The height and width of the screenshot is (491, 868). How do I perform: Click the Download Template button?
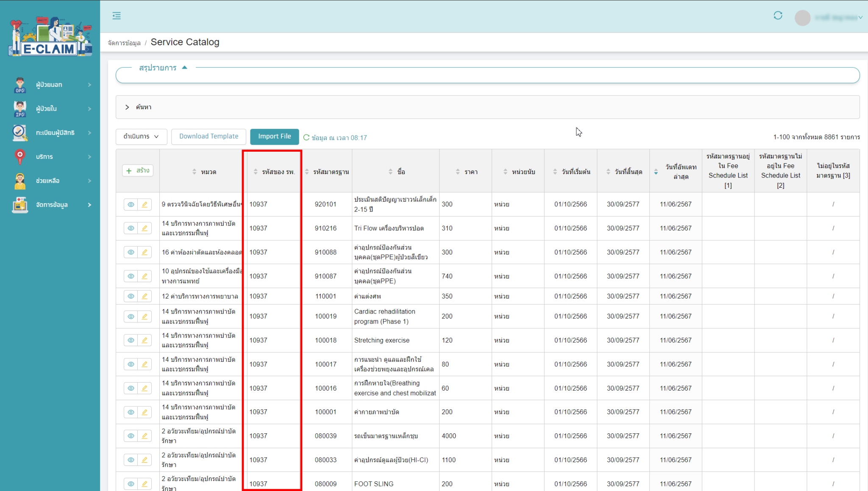[209, 136]
